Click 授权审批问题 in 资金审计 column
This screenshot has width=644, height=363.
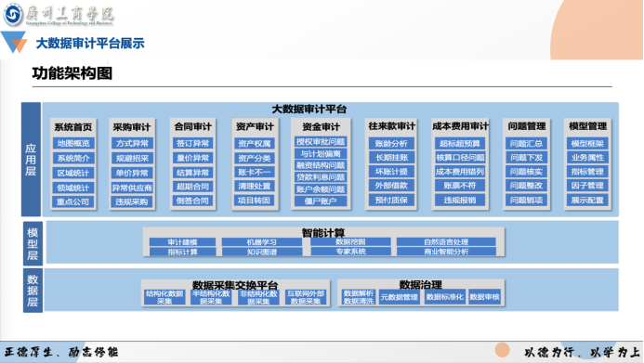coord(321,142)
